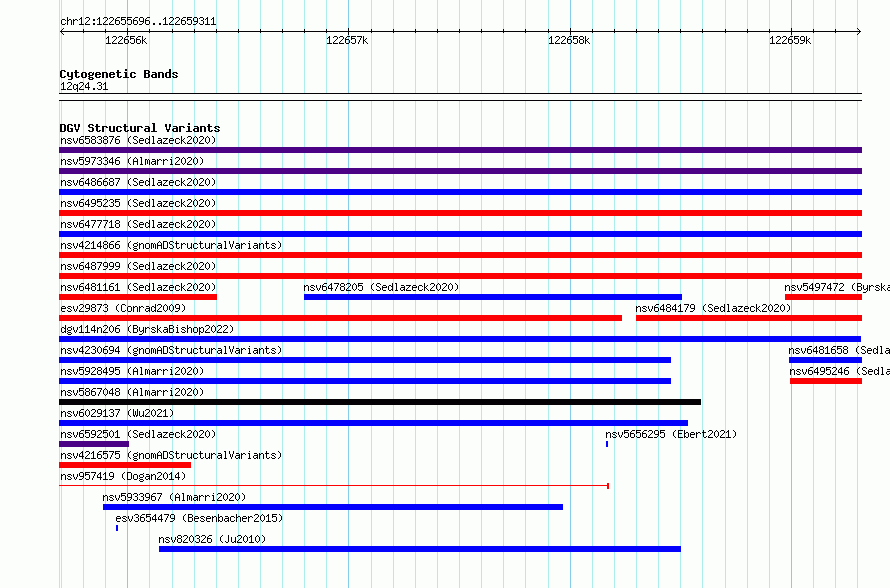The image size is (890, 588).
Task: Click the nsv5928495 (Almarri2020) blue bar
Action: 365,381
